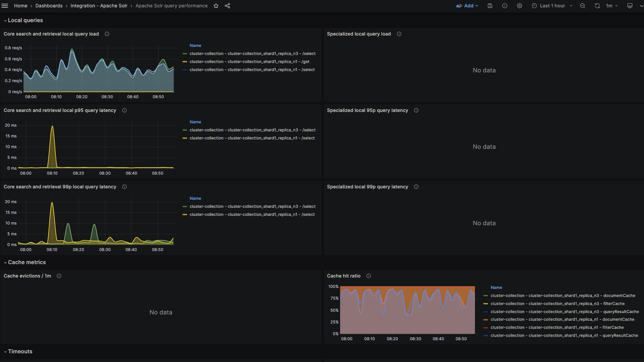644x362 pixels.
Task: Toggle replica_n1 /select series in p95 latency legend
Action: (252, 138)
